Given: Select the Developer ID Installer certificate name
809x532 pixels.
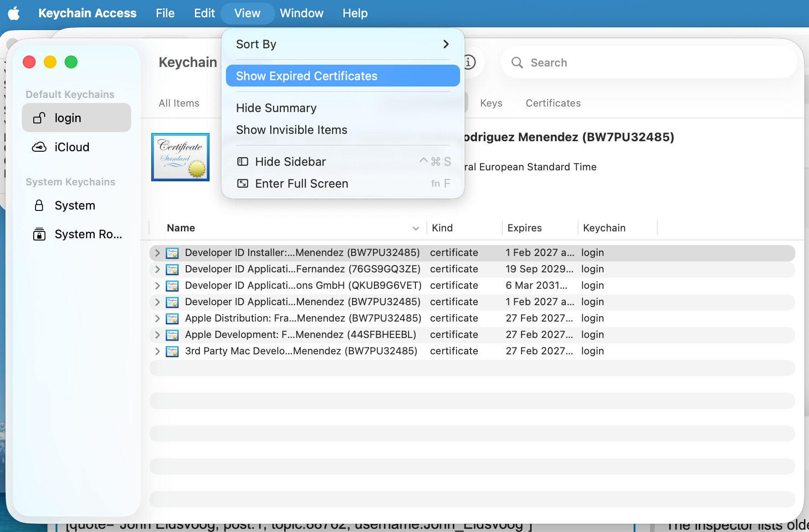Looking at the screenshot, I should tap(302, 253).
